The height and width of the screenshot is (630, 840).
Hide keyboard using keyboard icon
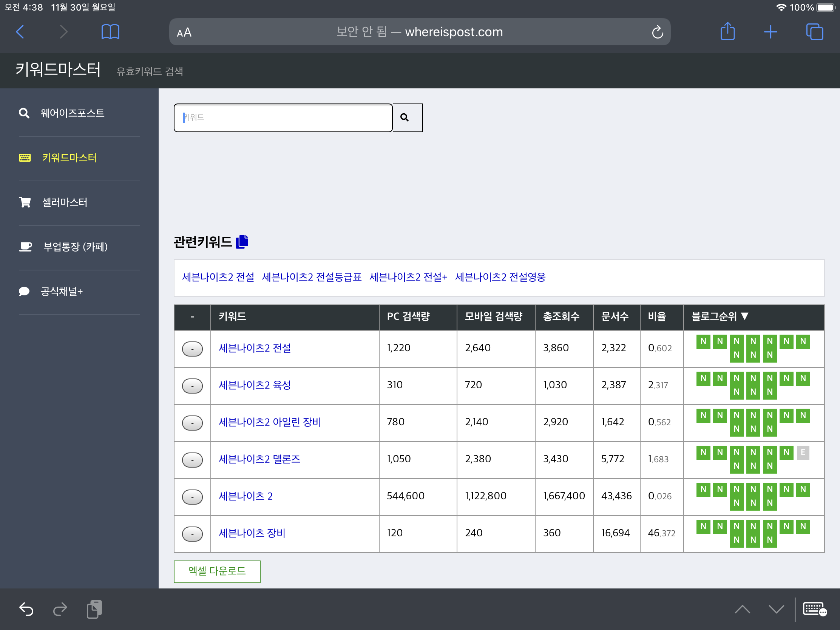click(x=814, y=609)
